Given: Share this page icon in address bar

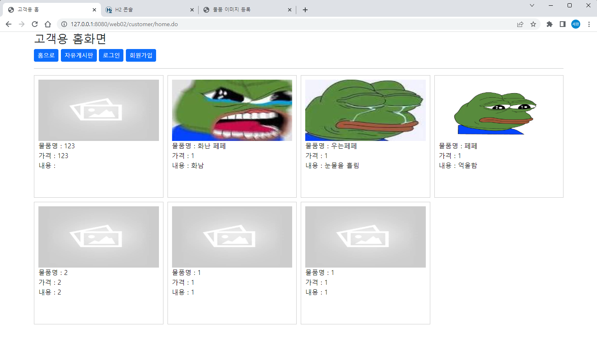Looking at the screenshot, I should pos(520,24).
